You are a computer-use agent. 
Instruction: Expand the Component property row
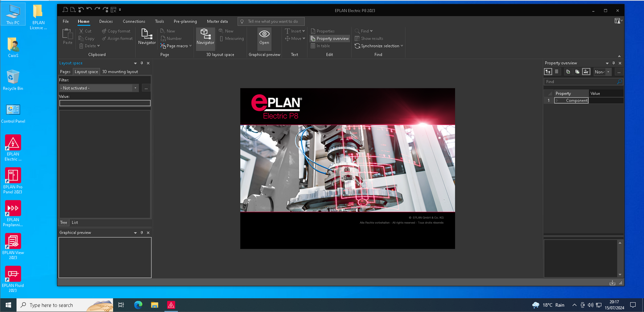[557, 101]
